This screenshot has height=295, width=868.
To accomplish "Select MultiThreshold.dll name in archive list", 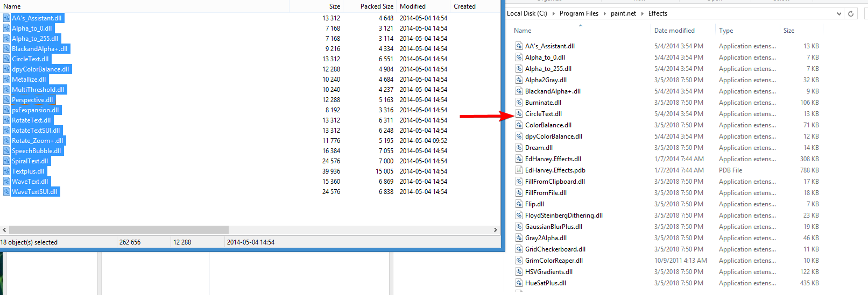I will click(x=38, y=90).
